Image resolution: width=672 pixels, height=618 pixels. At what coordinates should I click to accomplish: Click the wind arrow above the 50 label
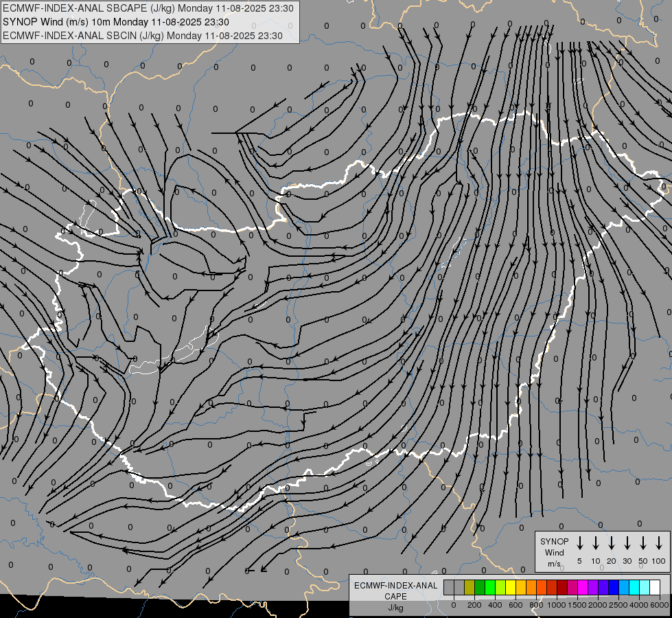coord(643,543)
